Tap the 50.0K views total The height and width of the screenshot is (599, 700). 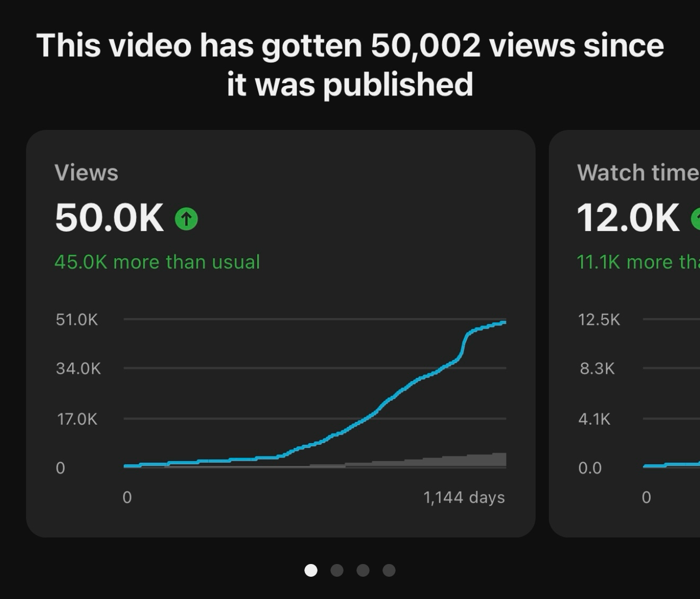click(x=109, y=218)
